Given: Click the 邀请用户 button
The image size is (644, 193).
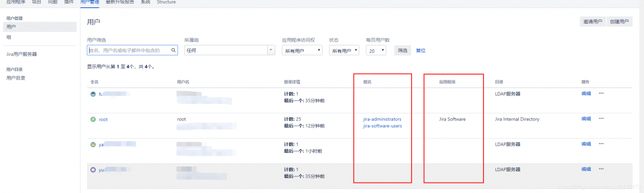Looking at the screenshot, I should coord(593,22).
